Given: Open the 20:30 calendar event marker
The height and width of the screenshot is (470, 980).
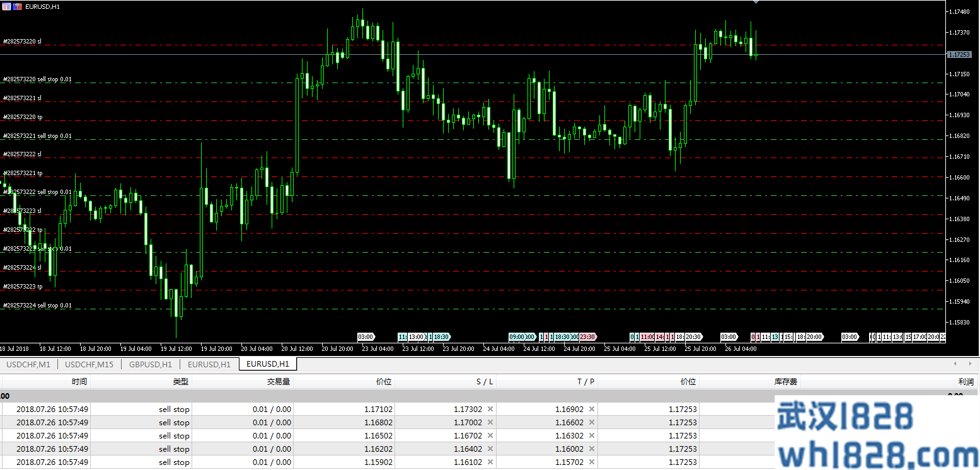Looking at the screenshot, I should tap(693, 337).
